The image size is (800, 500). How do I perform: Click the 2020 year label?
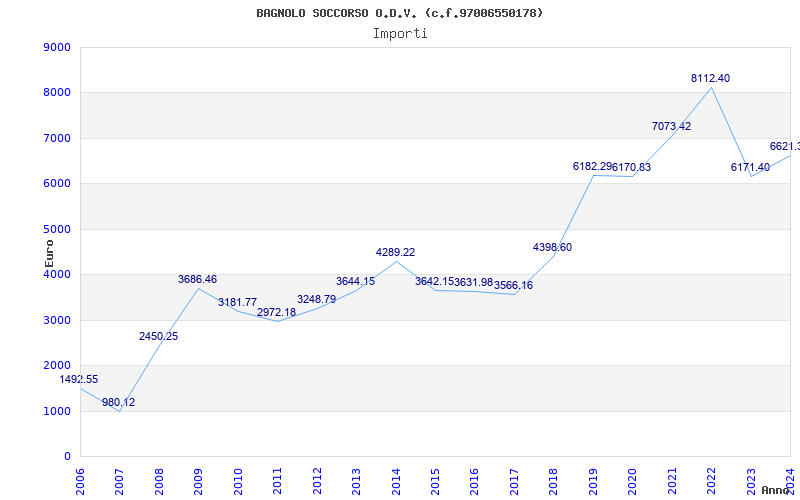[x=633, y=482]
